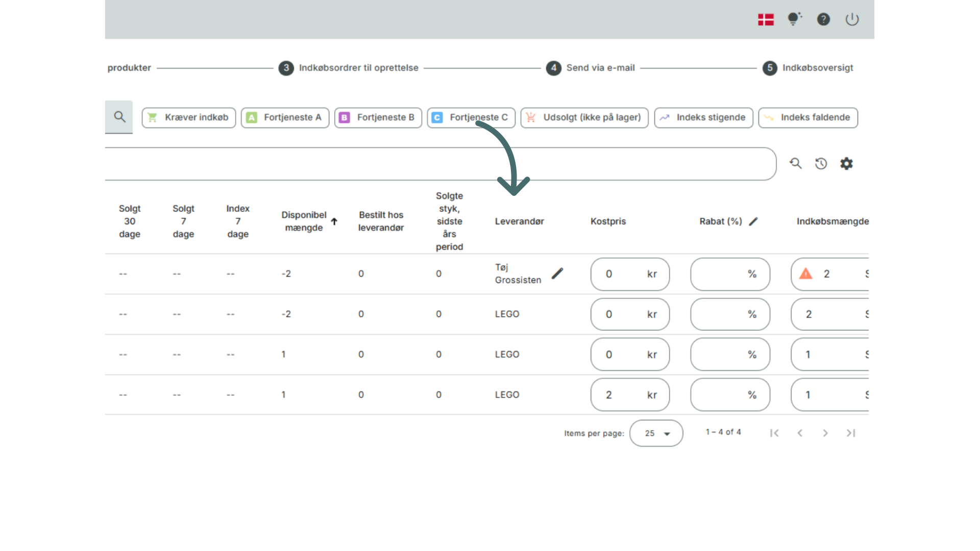980x551 pixels.
Task: Go to step 4 Send via e-mail
Action: [x=591, y=68]
